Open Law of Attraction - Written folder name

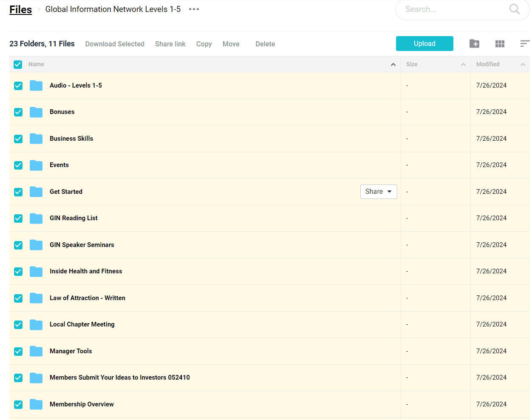(x=88, y=298)
